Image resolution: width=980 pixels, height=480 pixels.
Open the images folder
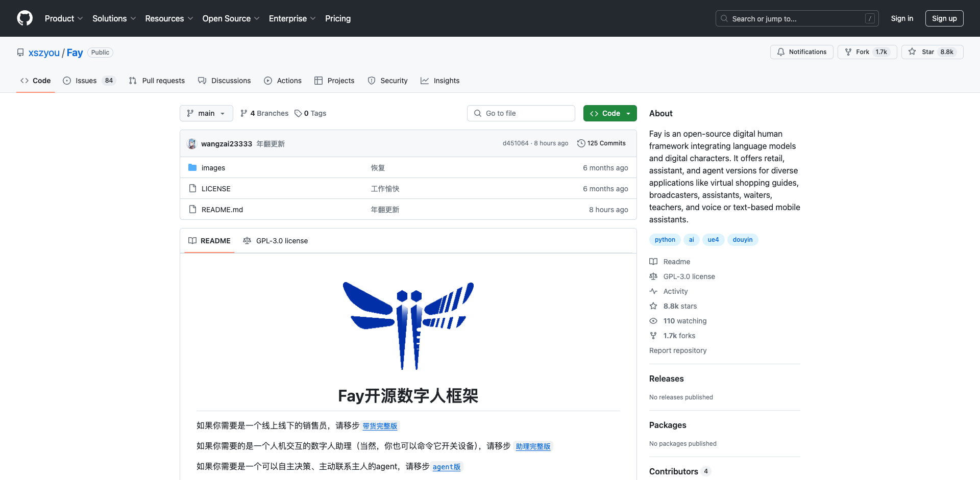click(x=213, y=168)
